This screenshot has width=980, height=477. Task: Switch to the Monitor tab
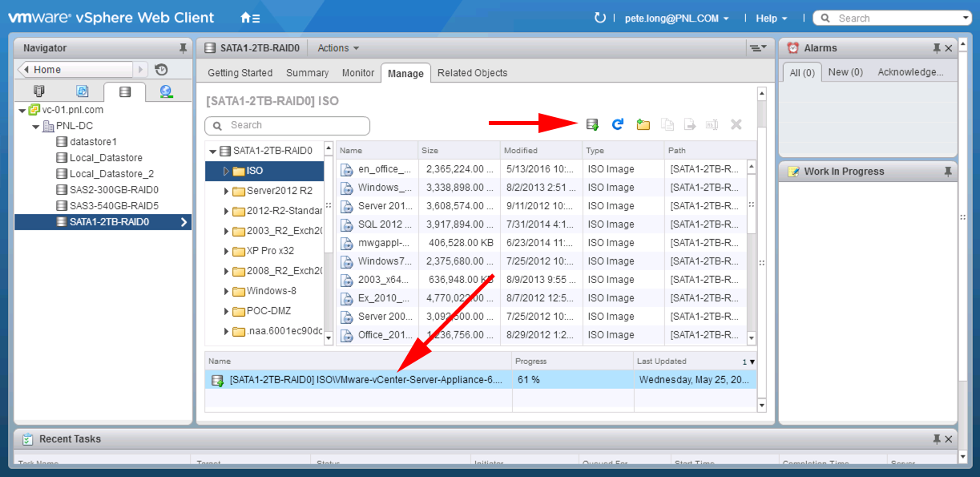[x=358, y=73]
